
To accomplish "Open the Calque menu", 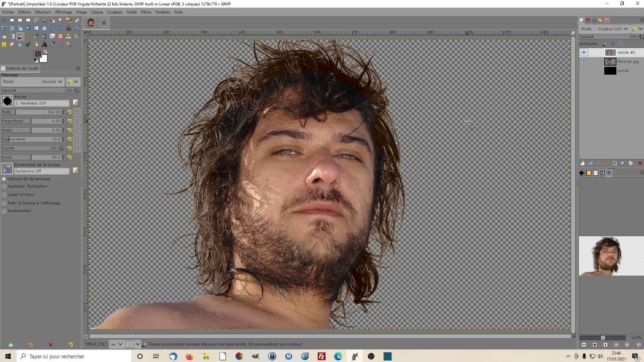I will [97, 12].
